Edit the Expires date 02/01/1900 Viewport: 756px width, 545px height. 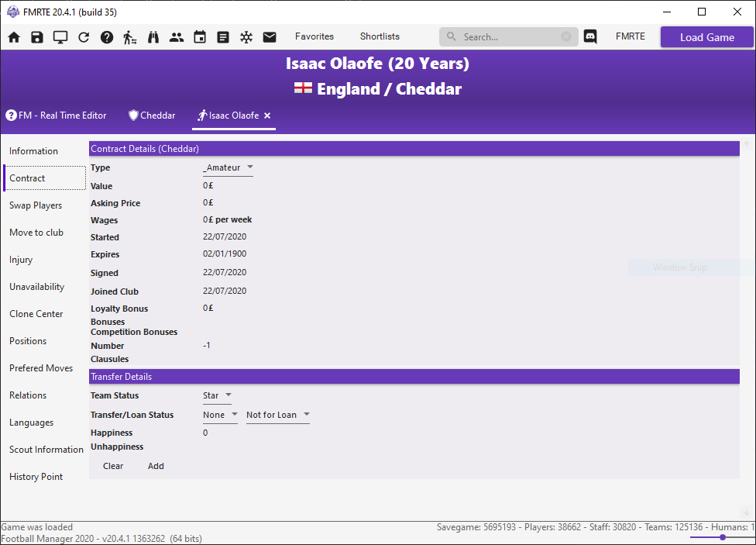tap(225, 254)
